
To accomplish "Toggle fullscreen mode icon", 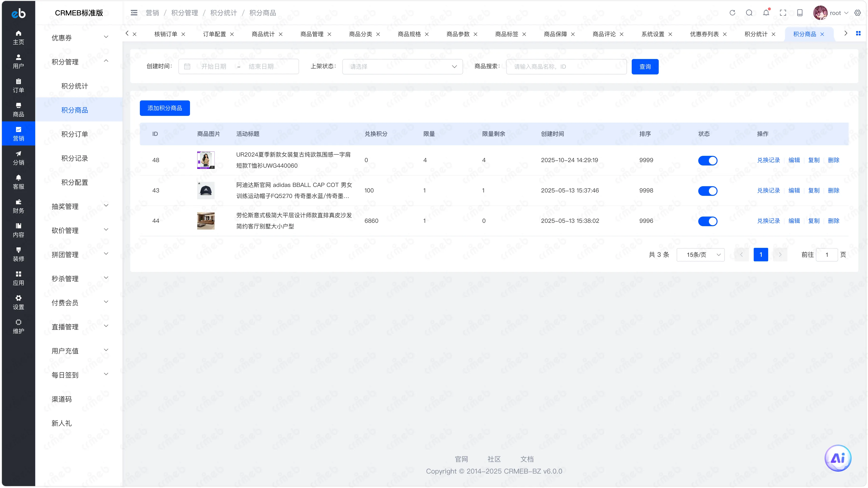I will tap(783, 13).
